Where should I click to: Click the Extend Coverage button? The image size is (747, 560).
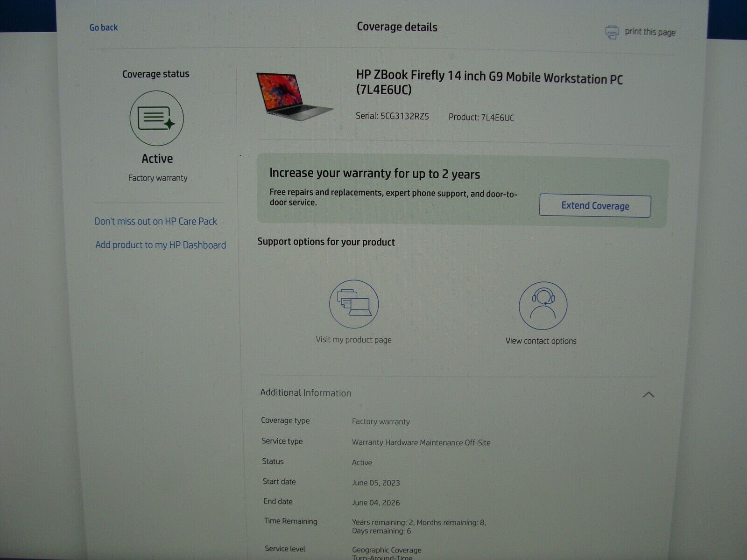[x=595, y=206]
